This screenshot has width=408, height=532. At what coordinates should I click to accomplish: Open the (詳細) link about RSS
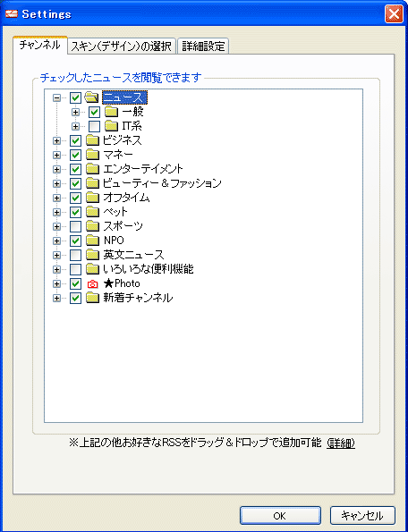341,443
